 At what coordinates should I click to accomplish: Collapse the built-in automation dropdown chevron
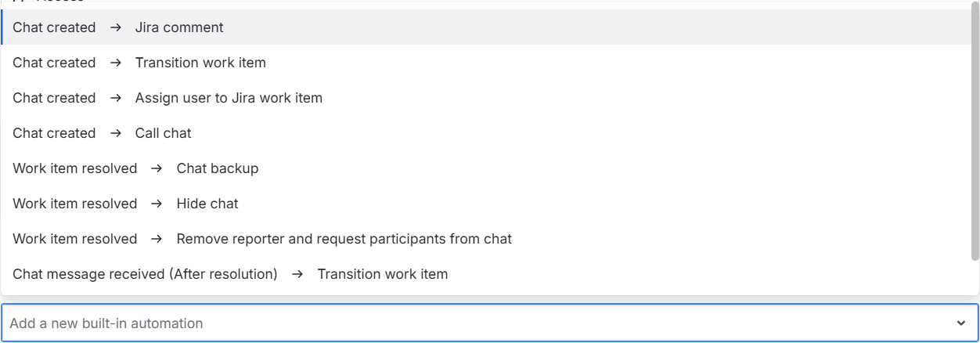click(961, 323)
